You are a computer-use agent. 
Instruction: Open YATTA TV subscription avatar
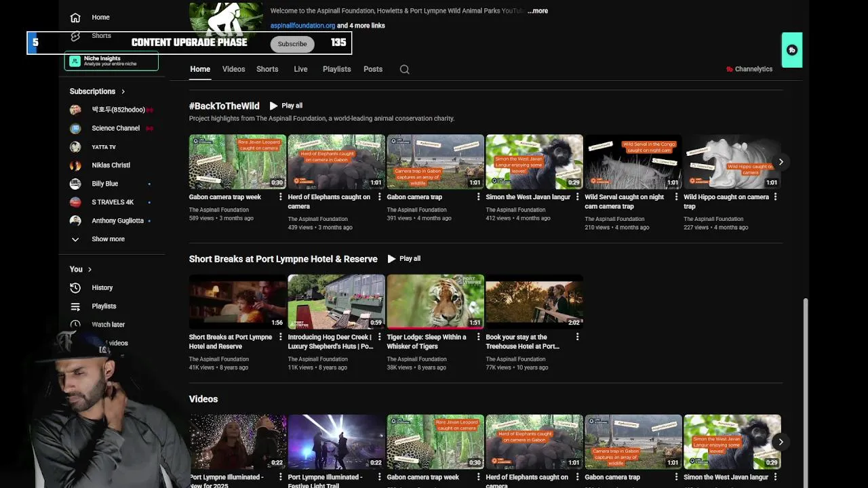[75, 146]
